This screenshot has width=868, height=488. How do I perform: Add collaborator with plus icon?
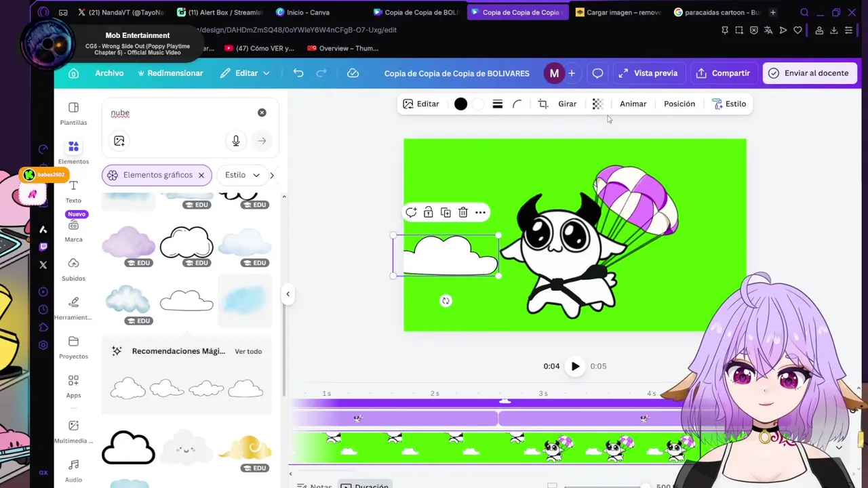[572, 73]
